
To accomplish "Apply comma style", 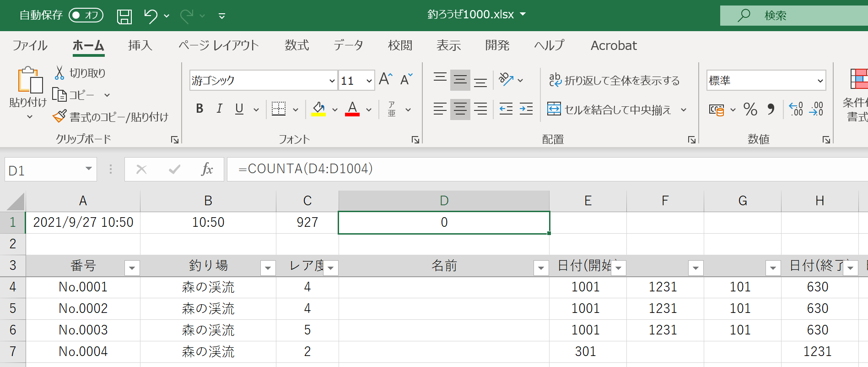I will (x=771, y=110).
